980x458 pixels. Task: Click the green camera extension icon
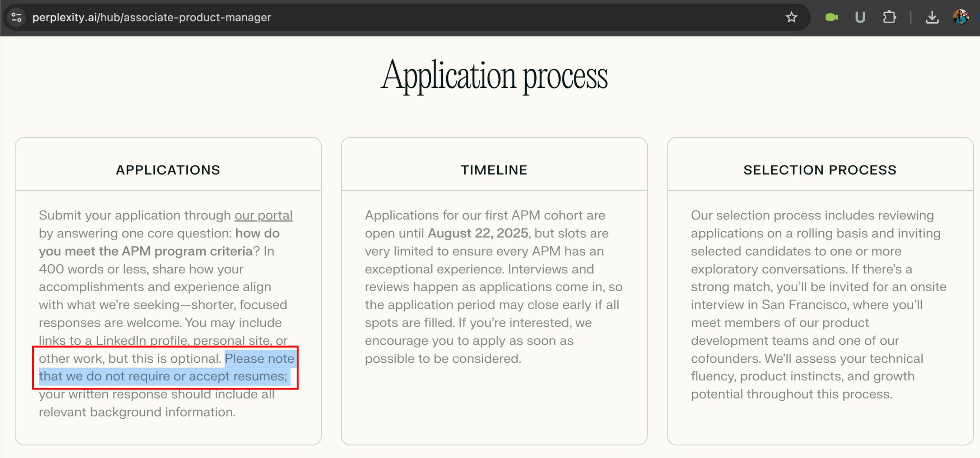tap(831, 17)
